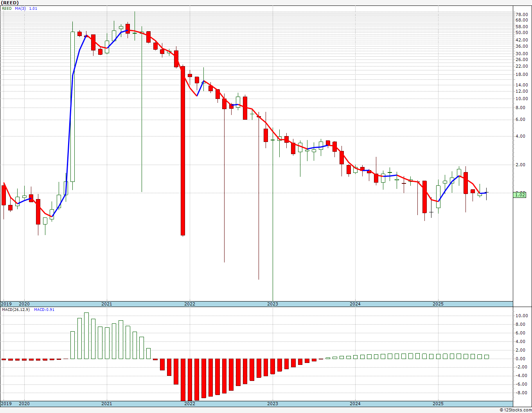Select the MACD:0.91 value label
532x413 pixels.
[x=44, y=309]
